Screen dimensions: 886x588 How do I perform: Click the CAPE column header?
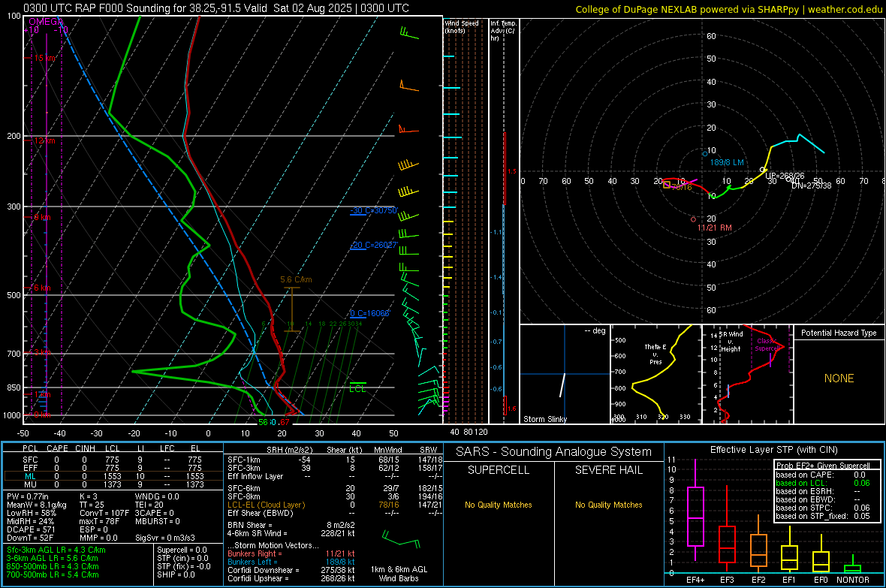57,448
